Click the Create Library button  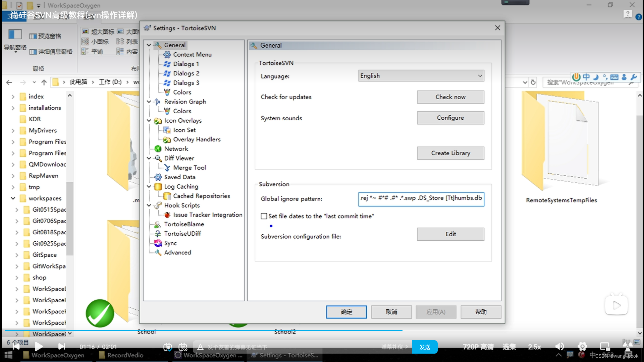click(x=450, y=153)
